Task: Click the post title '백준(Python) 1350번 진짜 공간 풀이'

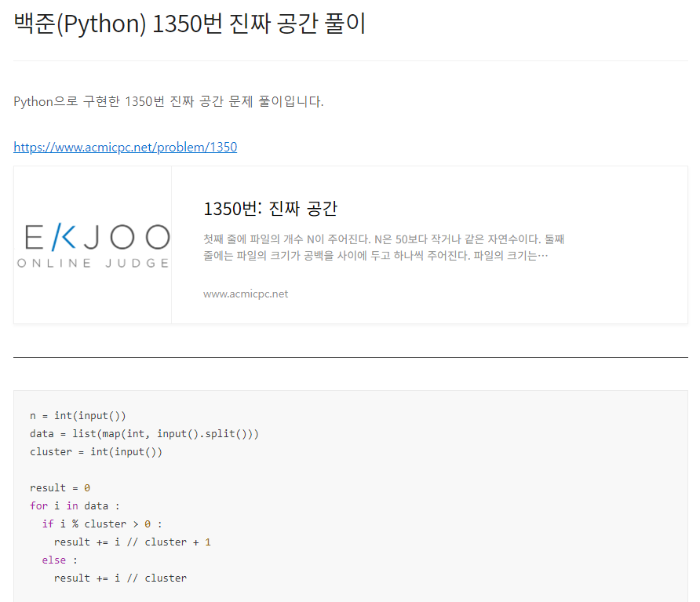Action: pyautogui.click(x=190, y=24)
